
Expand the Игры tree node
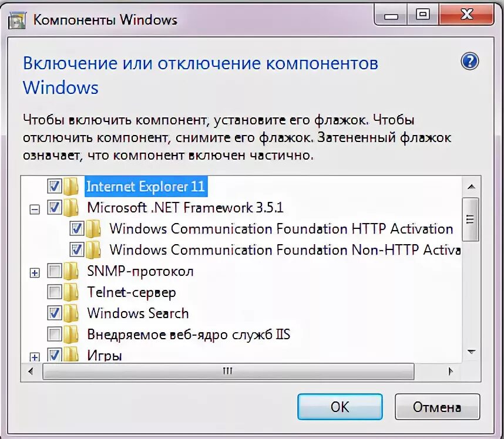35,357
